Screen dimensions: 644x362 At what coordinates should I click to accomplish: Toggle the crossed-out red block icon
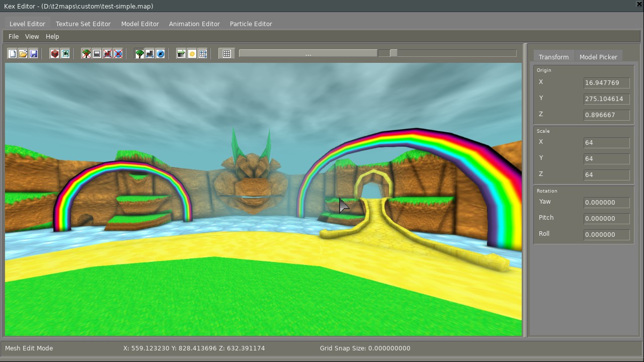108,54
